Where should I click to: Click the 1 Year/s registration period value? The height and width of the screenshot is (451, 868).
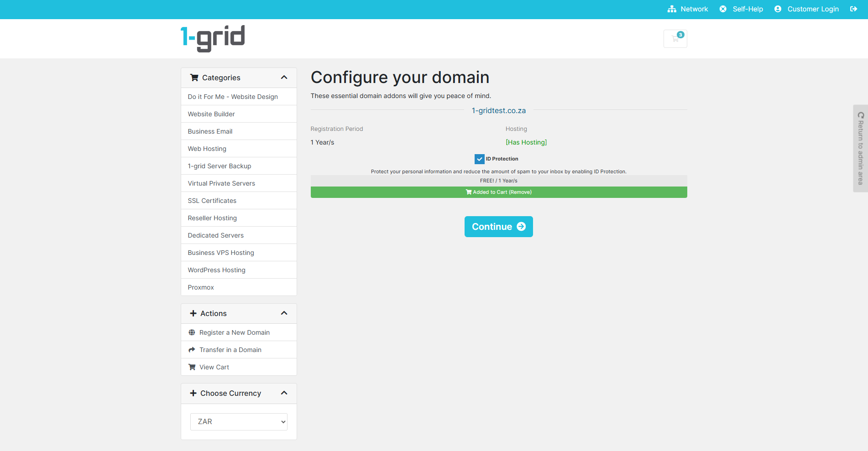pyautogui.click(x=322, y=142)
